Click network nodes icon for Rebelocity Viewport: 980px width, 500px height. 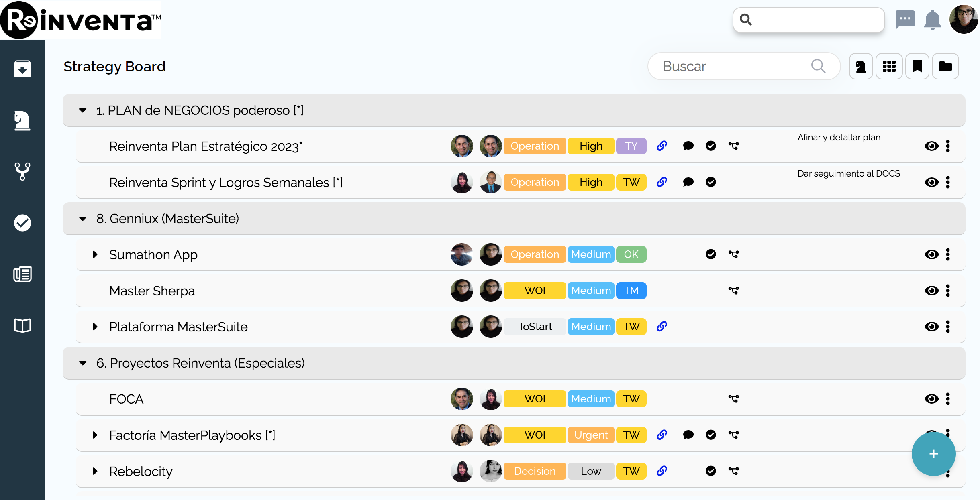click(x=733, y=471)
